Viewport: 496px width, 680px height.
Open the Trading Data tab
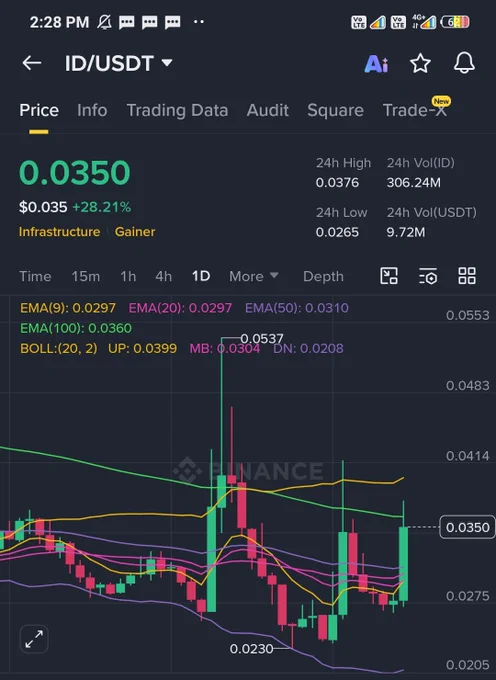177,110
